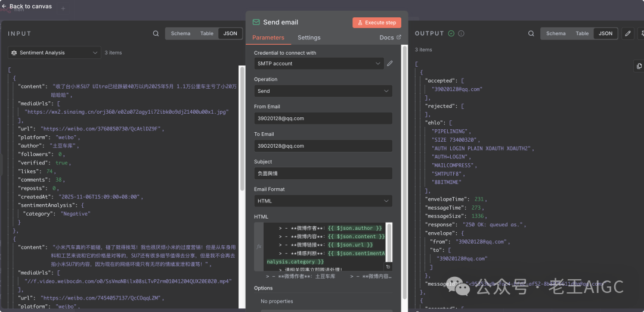Click the Send email envelope icon
This screenshot has height=312, width=644.
click(x=256, y=22)
